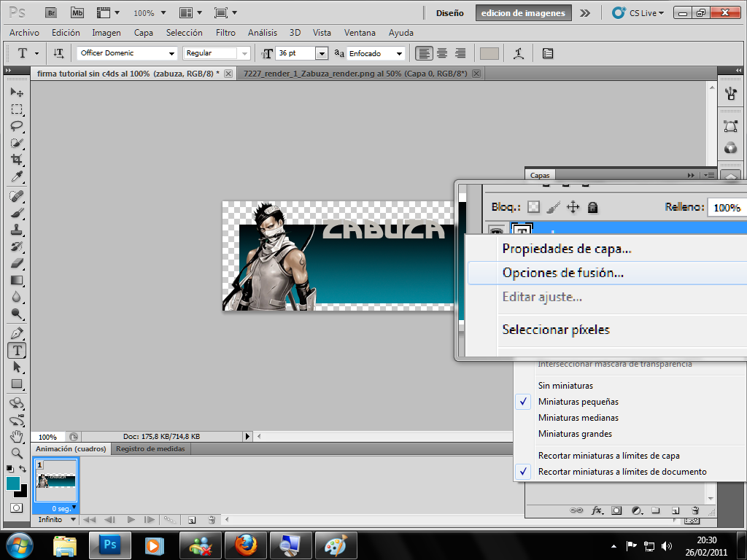The height and width of the screenshot is (560, 747).
Task: Open the Capa menu
Action: (144, 32)
